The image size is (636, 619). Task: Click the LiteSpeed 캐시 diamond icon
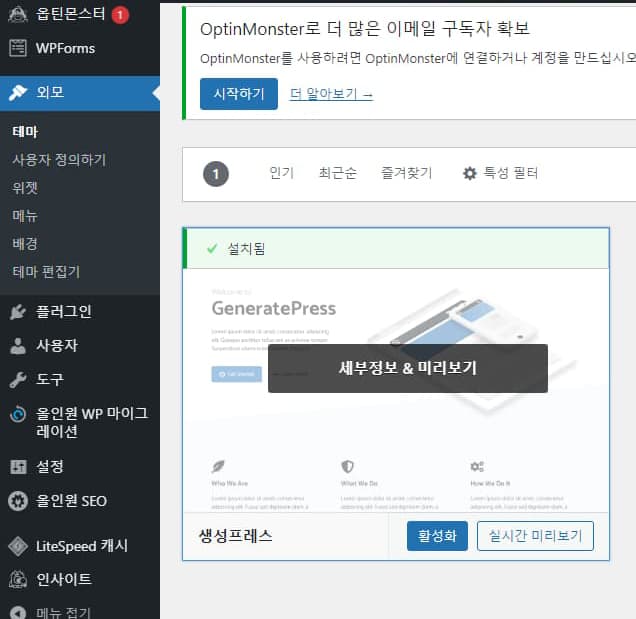tap(18, 546)
